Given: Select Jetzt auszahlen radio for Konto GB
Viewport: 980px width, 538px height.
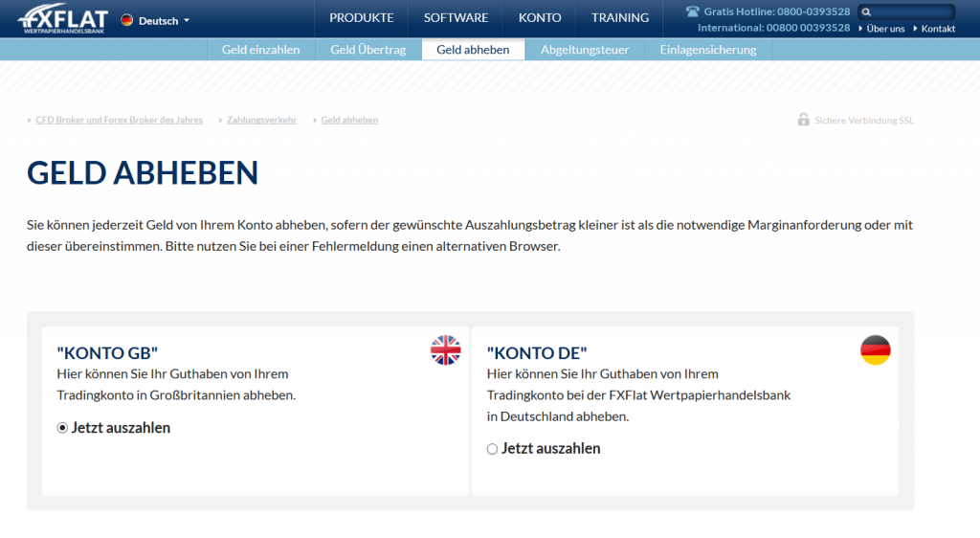Looking at the screenshot, I should coord(62,428).
